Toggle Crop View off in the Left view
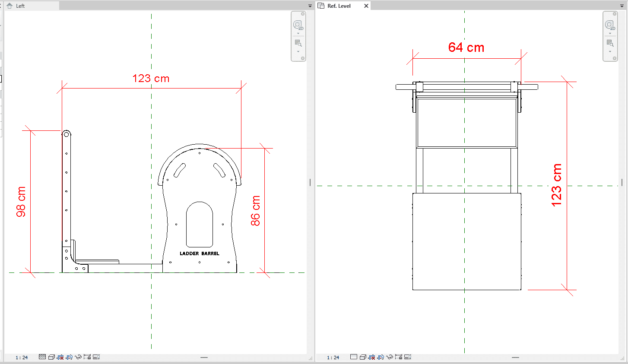This screenshot has width=628, height=364. click(x=60, y=357)
